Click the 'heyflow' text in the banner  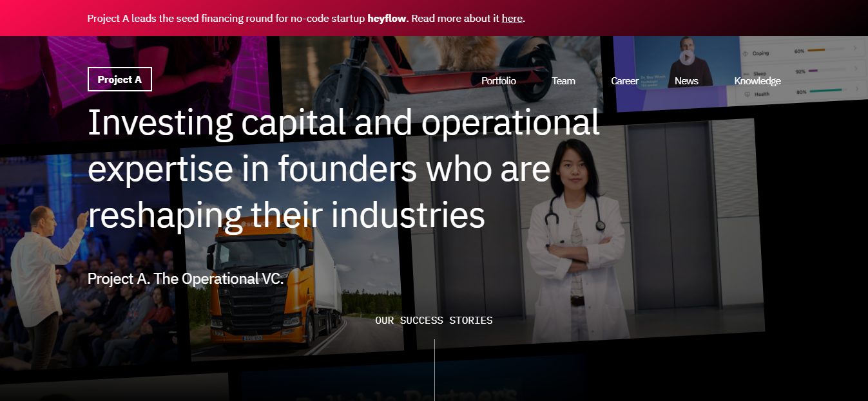[x=387, y=18]
